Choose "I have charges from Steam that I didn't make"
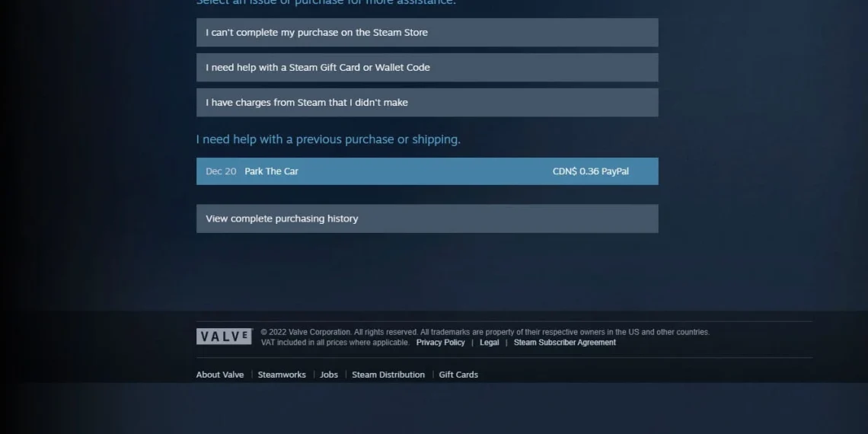This screenshot has height=434, width=868. coord(427,103)
